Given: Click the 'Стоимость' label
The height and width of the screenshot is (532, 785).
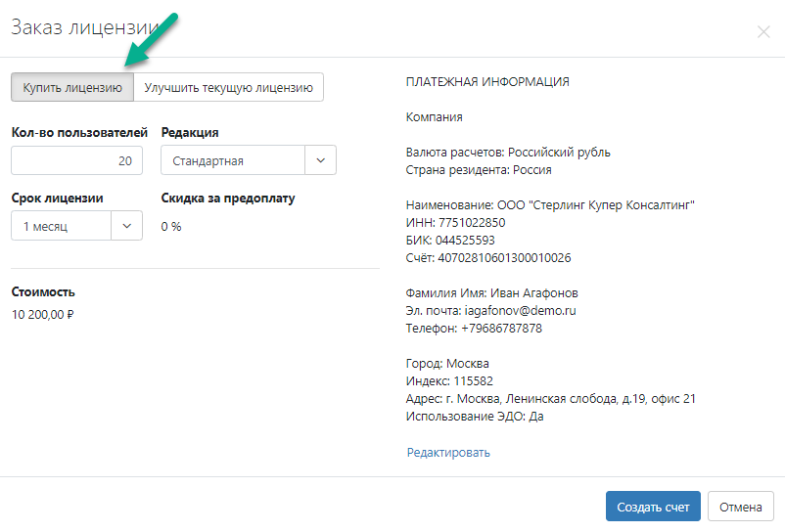Looking at the screenshot, I should coord(43,292).
